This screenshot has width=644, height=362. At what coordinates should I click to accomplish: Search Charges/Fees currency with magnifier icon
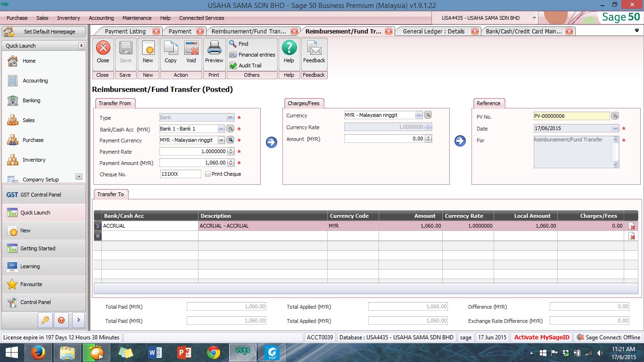point(428,115)
